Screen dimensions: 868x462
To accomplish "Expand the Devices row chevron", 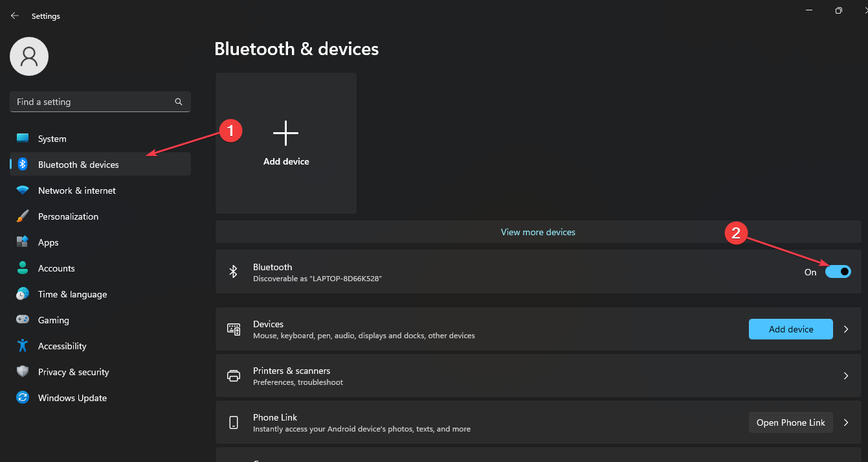I will coord(846,329).
